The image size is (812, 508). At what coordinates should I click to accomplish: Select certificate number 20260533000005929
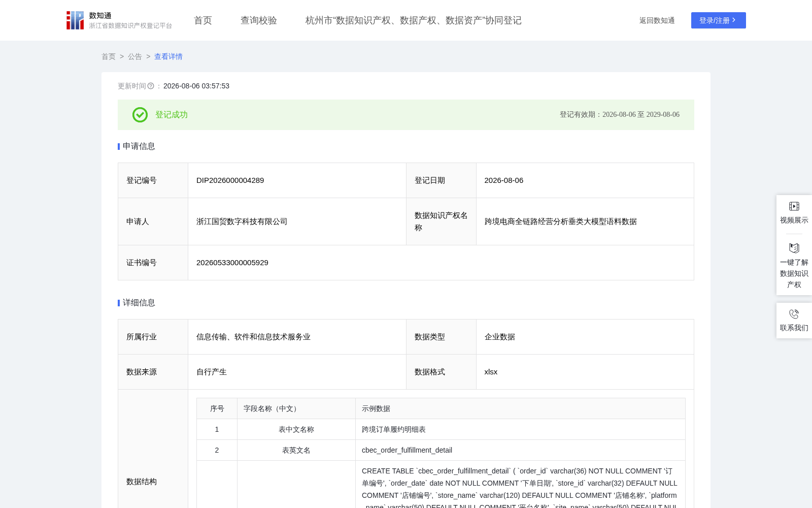232,263
